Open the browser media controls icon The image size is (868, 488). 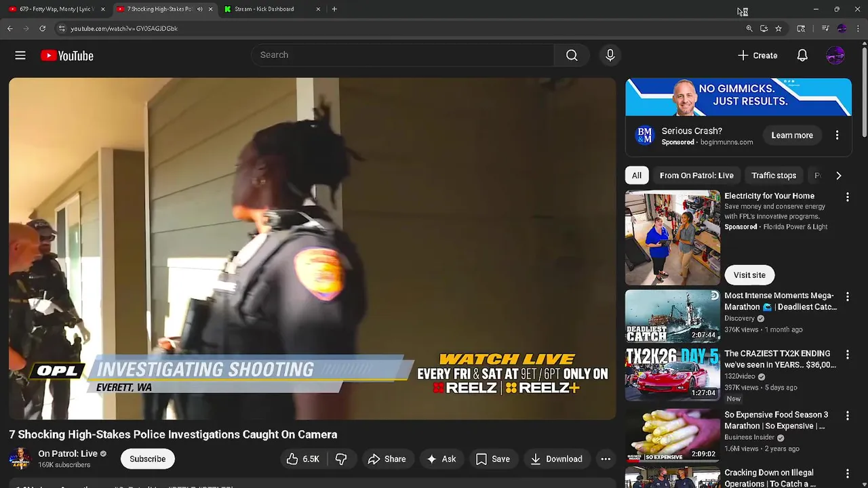pyautogui.click(x=825, y=28)
